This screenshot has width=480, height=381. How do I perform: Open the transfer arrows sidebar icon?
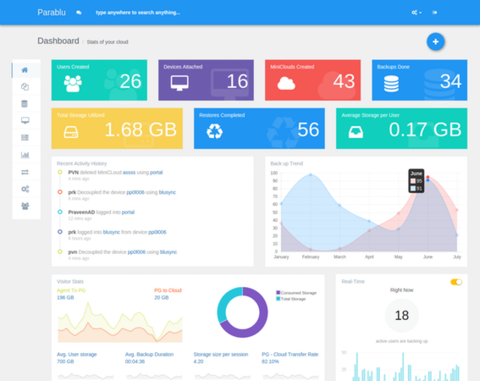25,172
